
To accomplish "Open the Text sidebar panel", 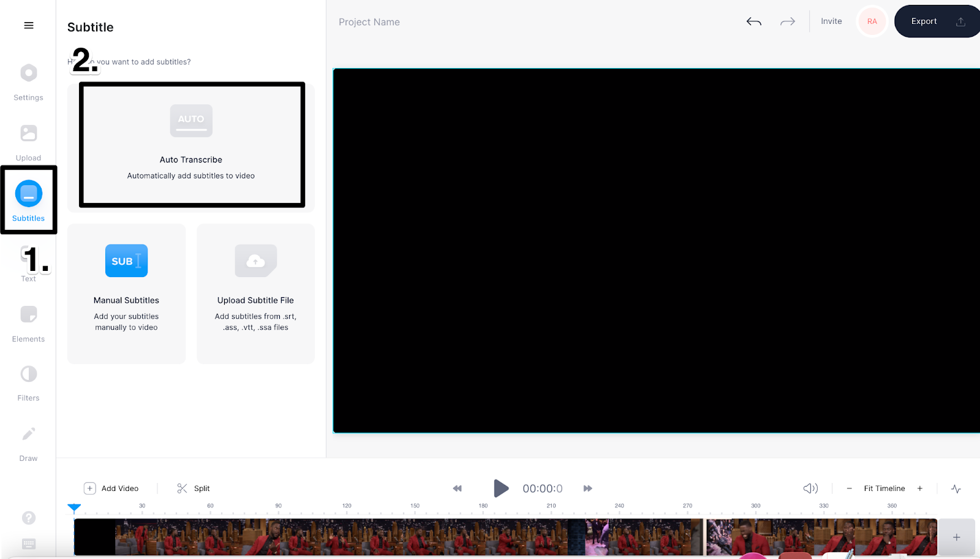I will pos(28,264).
